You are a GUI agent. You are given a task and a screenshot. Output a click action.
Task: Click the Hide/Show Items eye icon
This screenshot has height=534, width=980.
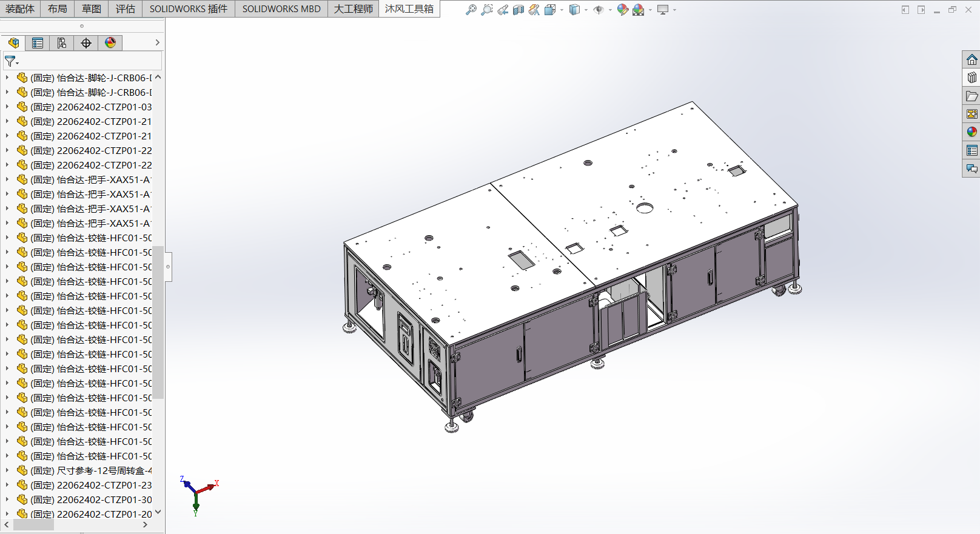pos(599,10)
